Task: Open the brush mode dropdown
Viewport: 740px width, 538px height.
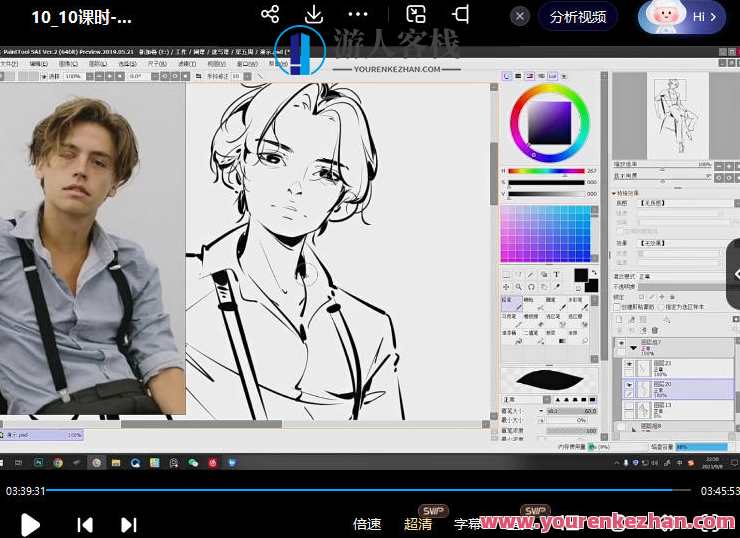Action: click(520, 399)
